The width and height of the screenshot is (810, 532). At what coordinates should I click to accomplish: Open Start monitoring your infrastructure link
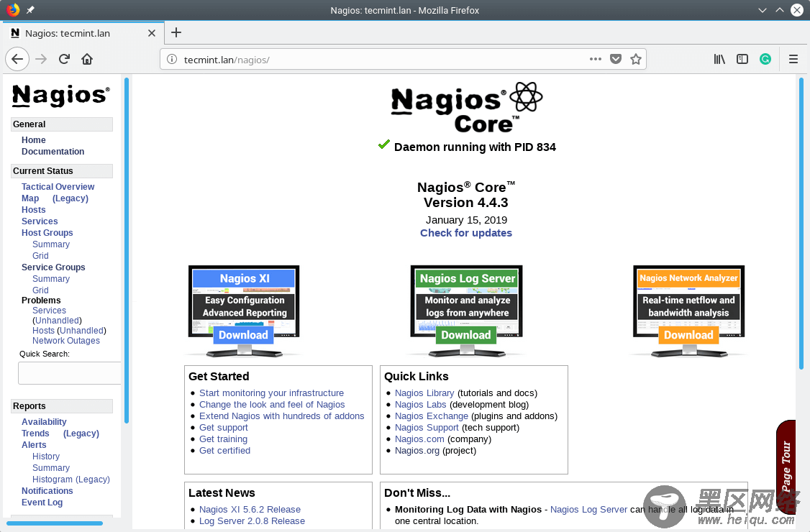[271, 393]
